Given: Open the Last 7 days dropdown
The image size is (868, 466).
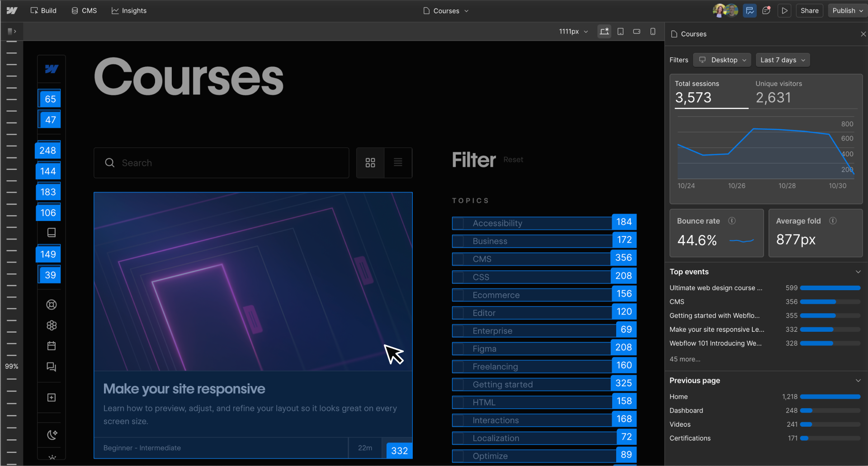Looking at the screenshot, I should 782,60.
